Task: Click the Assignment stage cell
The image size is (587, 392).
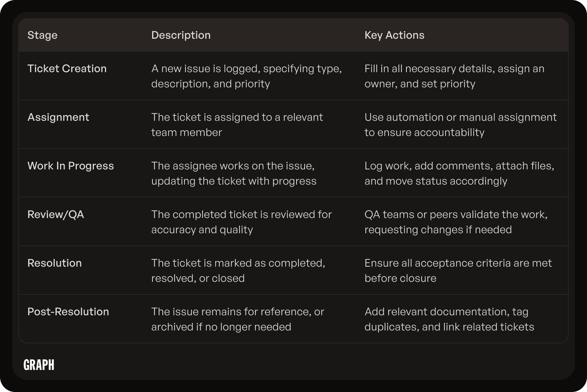Action: pyautogui.click(x=58, y=117)
